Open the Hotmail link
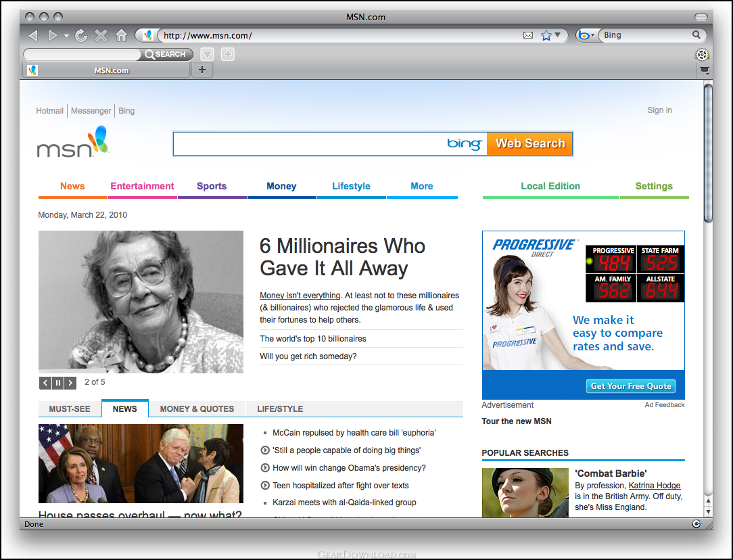Screen dimensions: 733x560 49,111
